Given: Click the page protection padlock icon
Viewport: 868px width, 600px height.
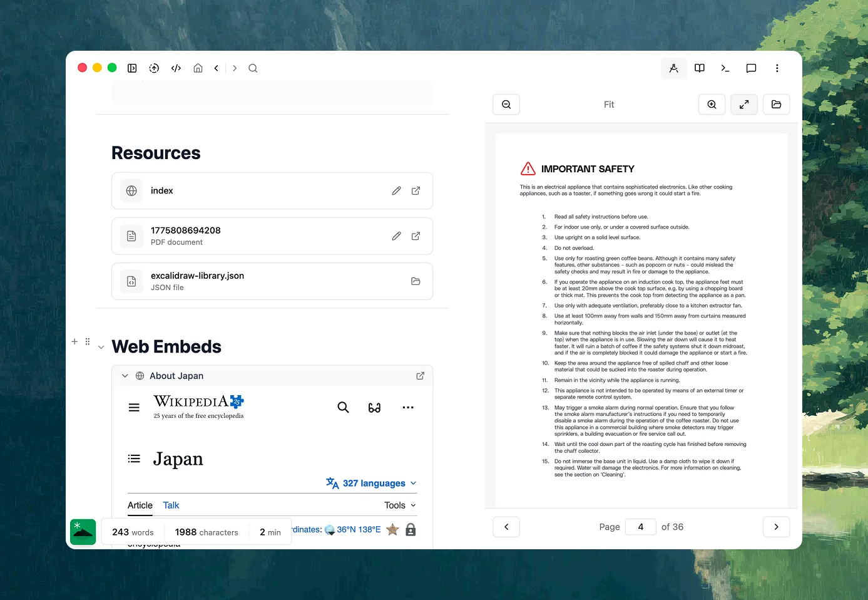Looking at the screenshot, I should tap(411, 530).
